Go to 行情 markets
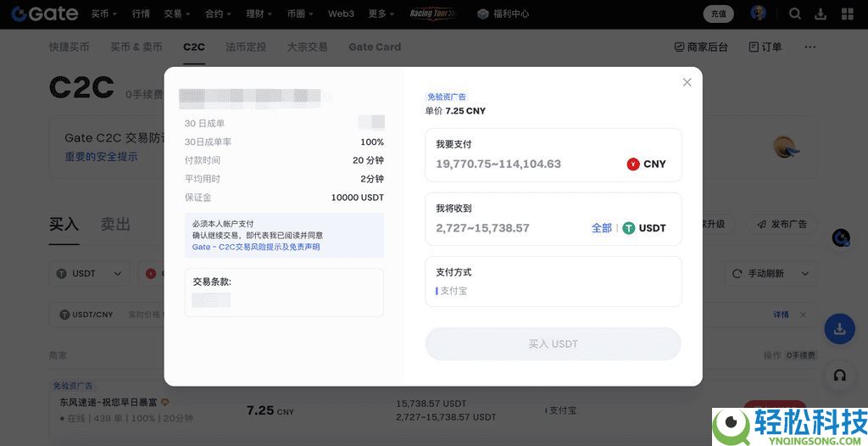The width and height of the screenshot is (868, 446). (141, 14)
